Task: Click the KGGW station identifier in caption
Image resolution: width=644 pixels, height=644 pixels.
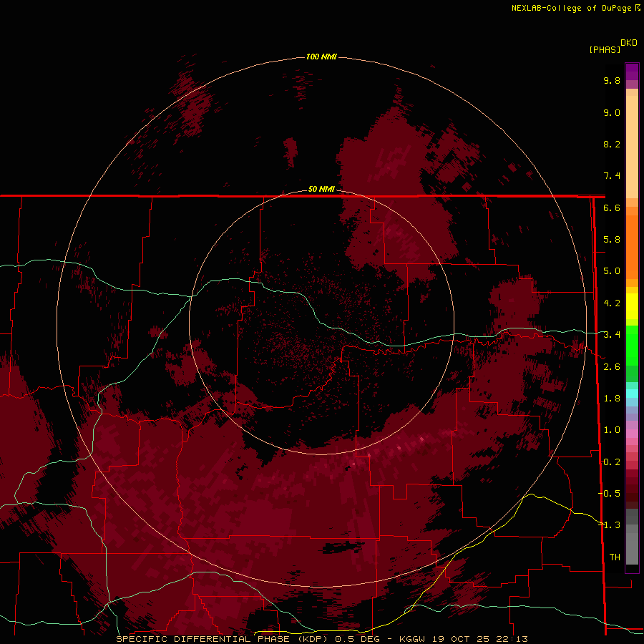Action: tap(412, 639)
